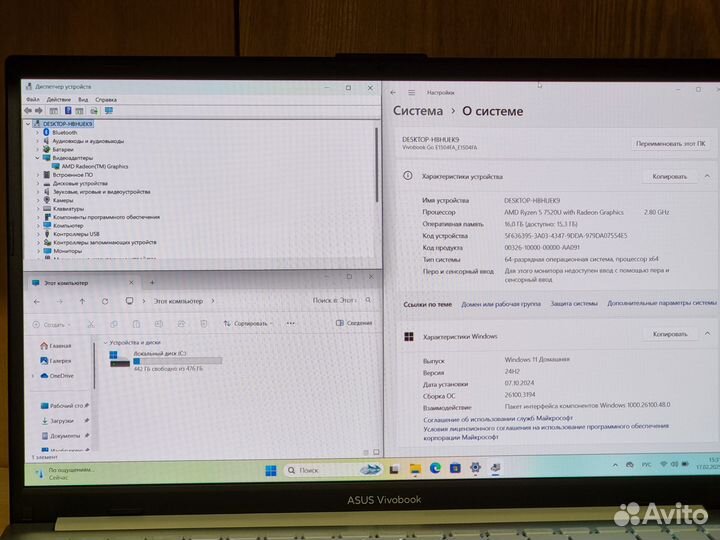Open OneDrive in Explorer sidebar
This screenshot has height=540, width=720.
[x=57, y=376]
